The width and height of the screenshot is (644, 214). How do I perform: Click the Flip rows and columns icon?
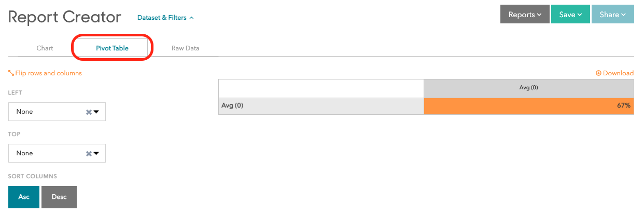point(11,73)
